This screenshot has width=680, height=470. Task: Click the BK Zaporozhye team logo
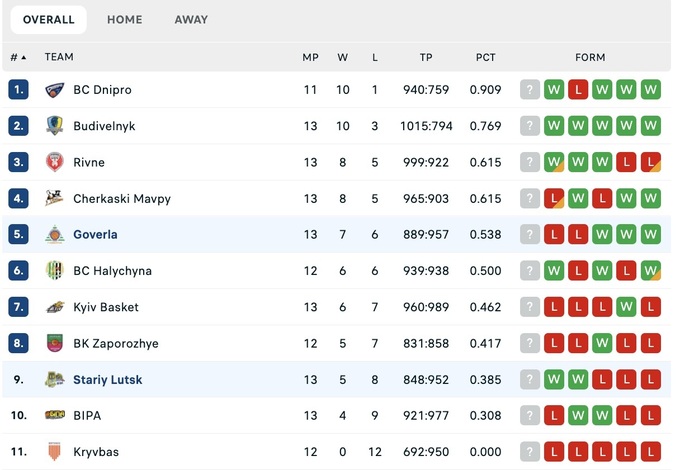(x=55, y=343)
